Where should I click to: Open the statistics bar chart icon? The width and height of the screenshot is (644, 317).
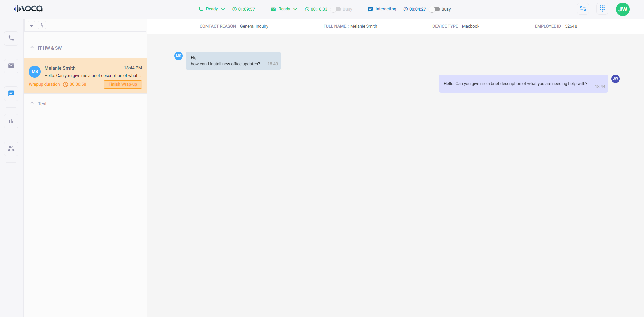click(11, 121)
